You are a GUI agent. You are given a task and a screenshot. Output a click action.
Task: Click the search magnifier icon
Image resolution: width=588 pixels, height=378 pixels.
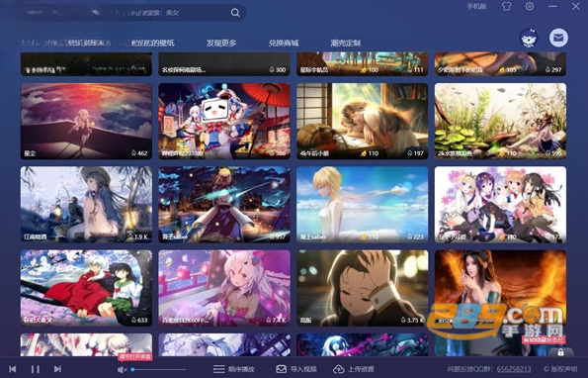[235, 13]
